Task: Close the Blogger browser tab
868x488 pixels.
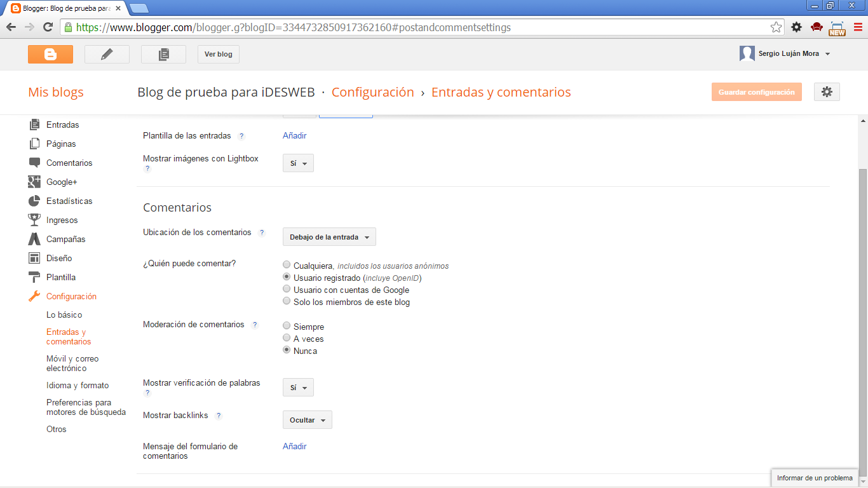Action: point(118,9)
